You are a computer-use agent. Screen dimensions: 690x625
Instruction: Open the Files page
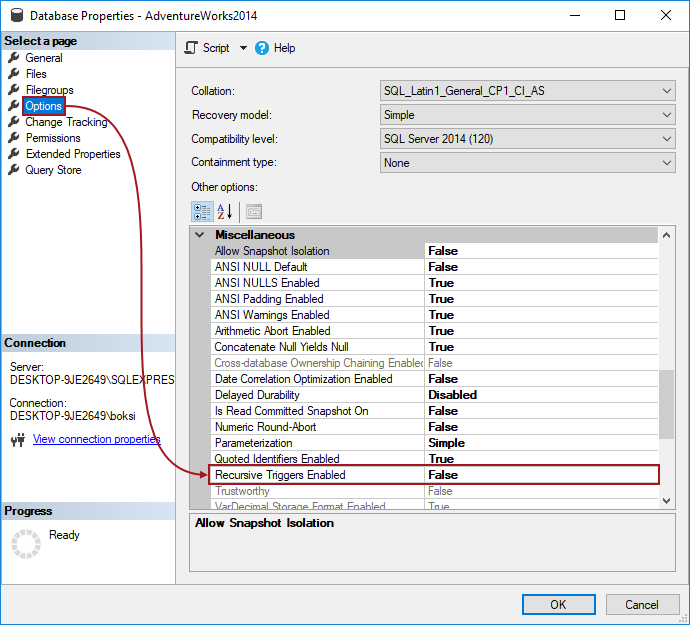point(36,74)
